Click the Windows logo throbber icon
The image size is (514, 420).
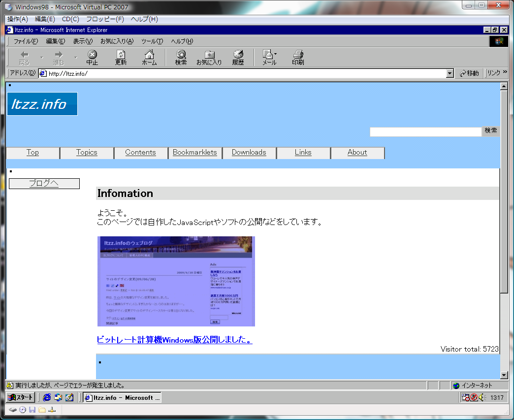[499, 41]
